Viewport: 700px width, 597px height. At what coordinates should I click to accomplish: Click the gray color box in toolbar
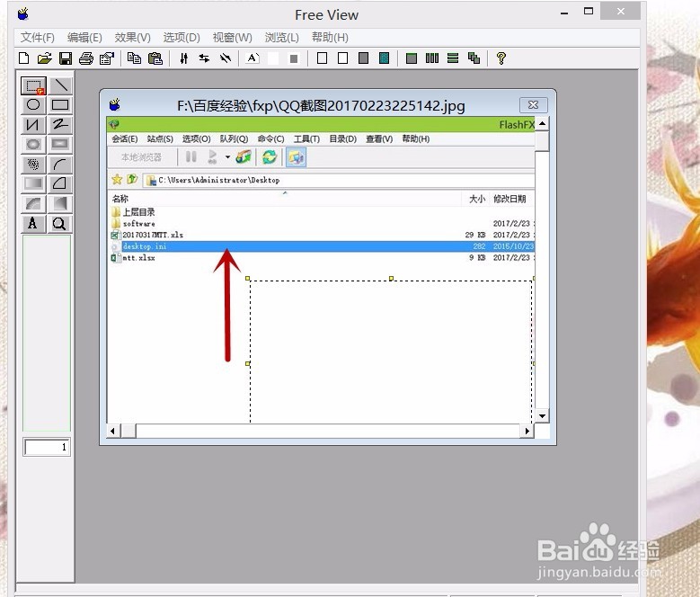coord(294,58)
